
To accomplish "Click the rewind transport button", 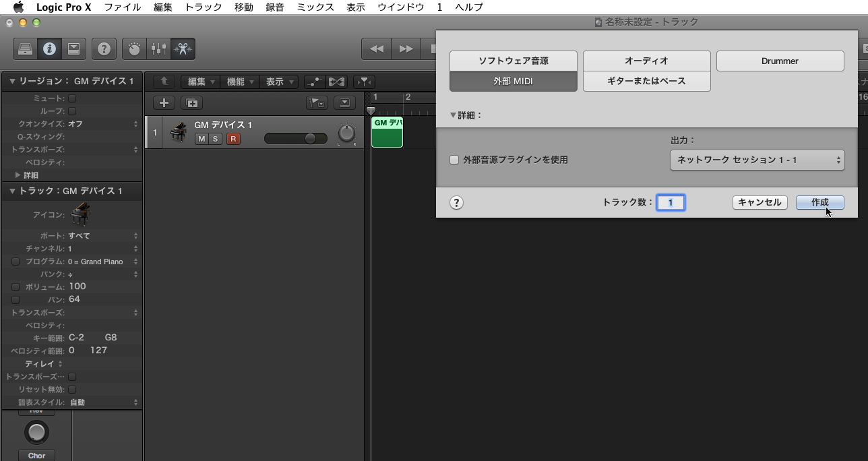I will (x=376, y=49).
